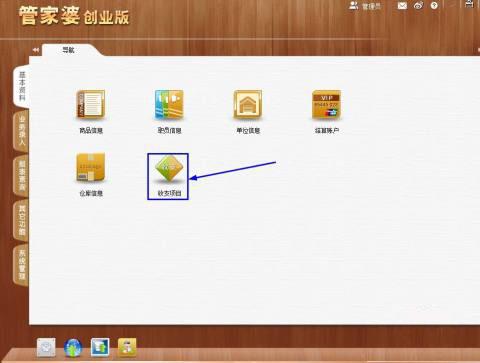Screen dimensions: 480x363
Task: Click the mail envelope icon in header
Action: 402,6
